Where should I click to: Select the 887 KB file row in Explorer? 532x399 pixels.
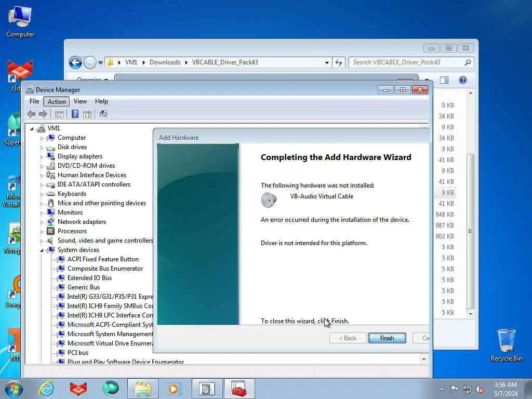445,225
